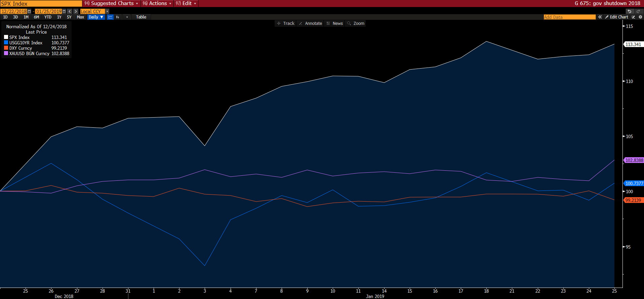
Task: Expand the Local CCY currency dropdown
Action: pyautogui.click(x=107, y=11)
